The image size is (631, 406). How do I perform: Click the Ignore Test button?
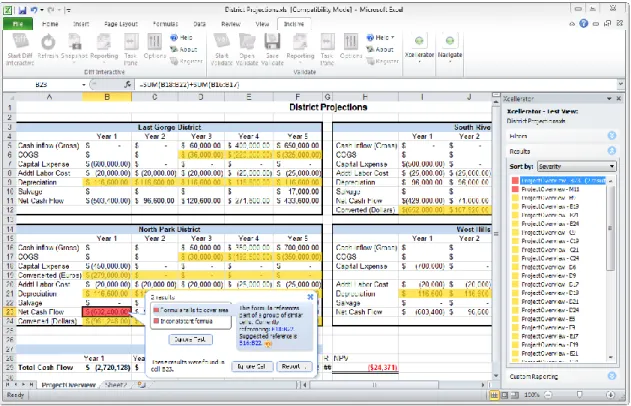[190, 339]
